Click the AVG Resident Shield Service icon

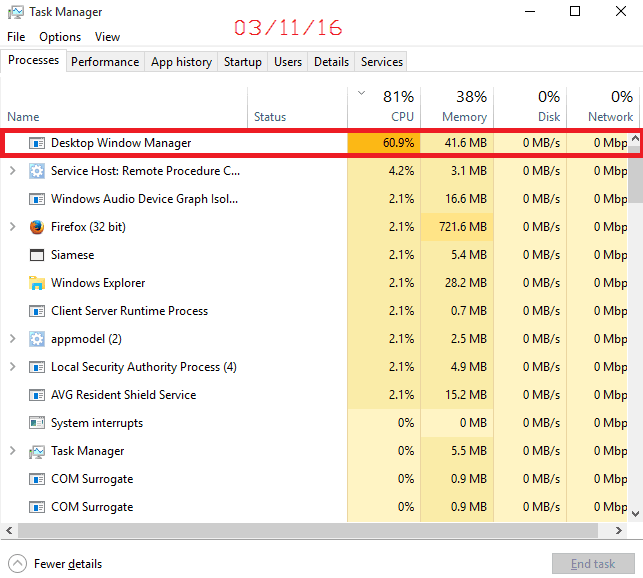[x=36, y=395]
